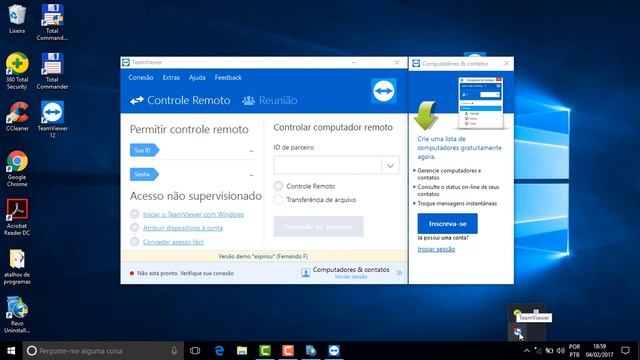Click the info icon beside Conceder acesso fácil
The width and height of the screenshot is (640, 360).
pyautogui.click(x=135, y=242)
